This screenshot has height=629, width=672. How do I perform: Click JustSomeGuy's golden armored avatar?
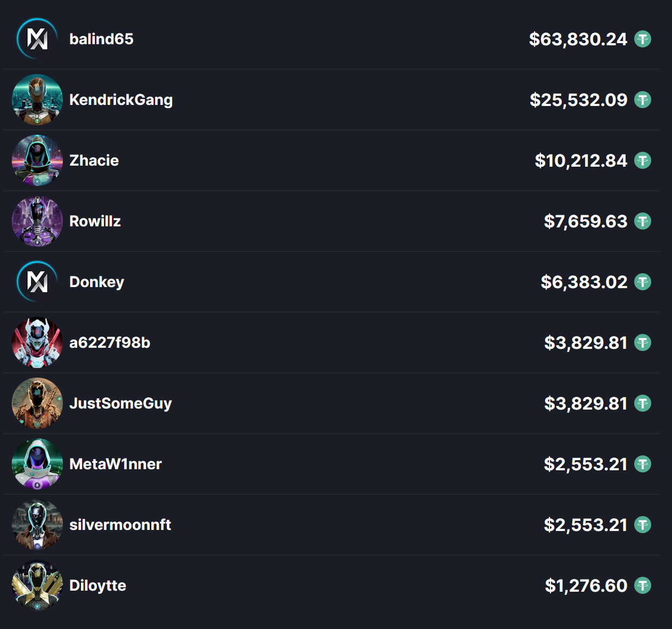click(37, 403)
